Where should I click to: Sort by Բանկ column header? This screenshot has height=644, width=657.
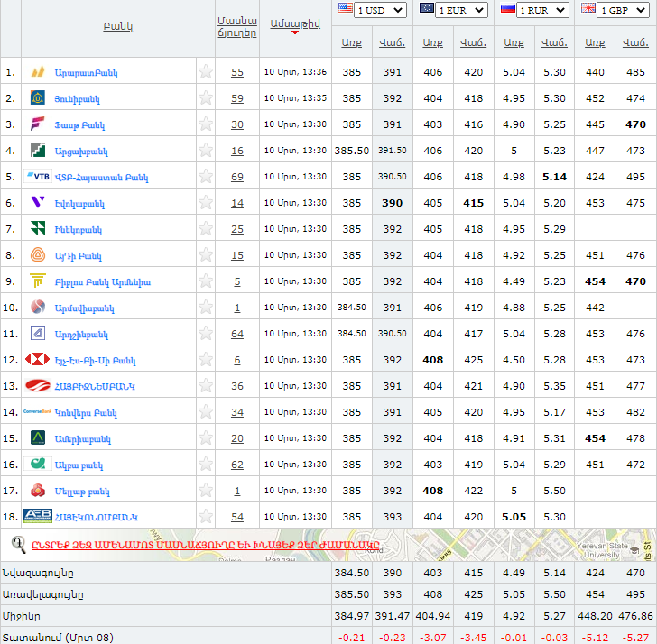tap(117, 26)
